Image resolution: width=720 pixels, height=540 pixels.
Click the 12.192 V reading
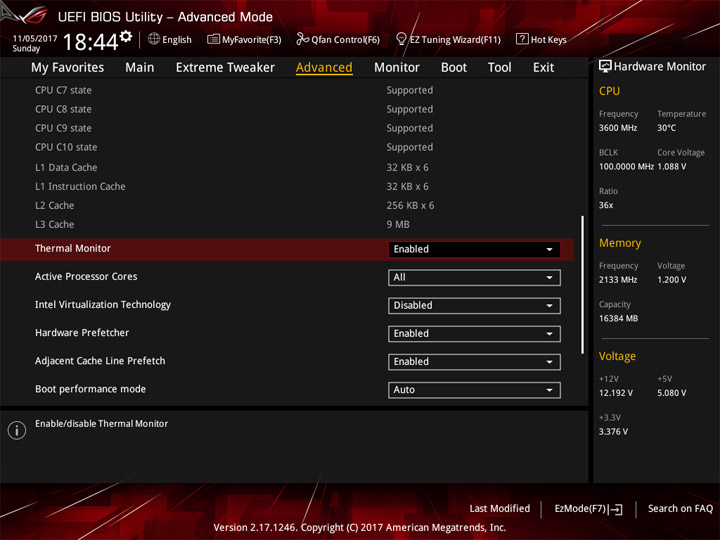pos(615,393)
